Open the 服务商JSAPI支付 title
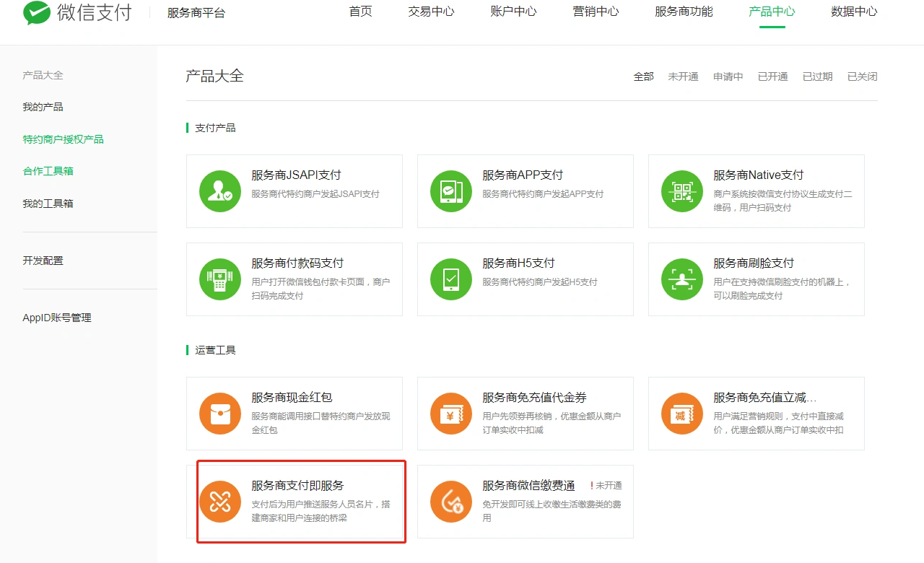Screen dimensions: 924x563 point(296,175)
